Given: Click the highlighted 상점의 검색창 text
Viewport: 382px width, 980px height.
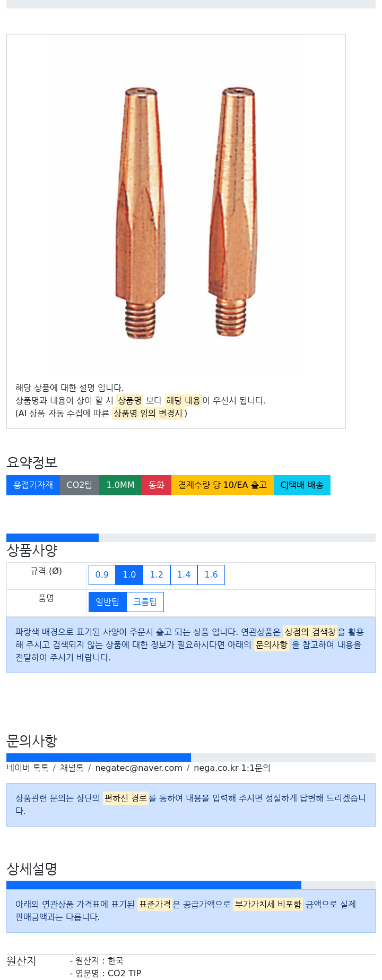Looking at the screenshot, I should 310,632.
